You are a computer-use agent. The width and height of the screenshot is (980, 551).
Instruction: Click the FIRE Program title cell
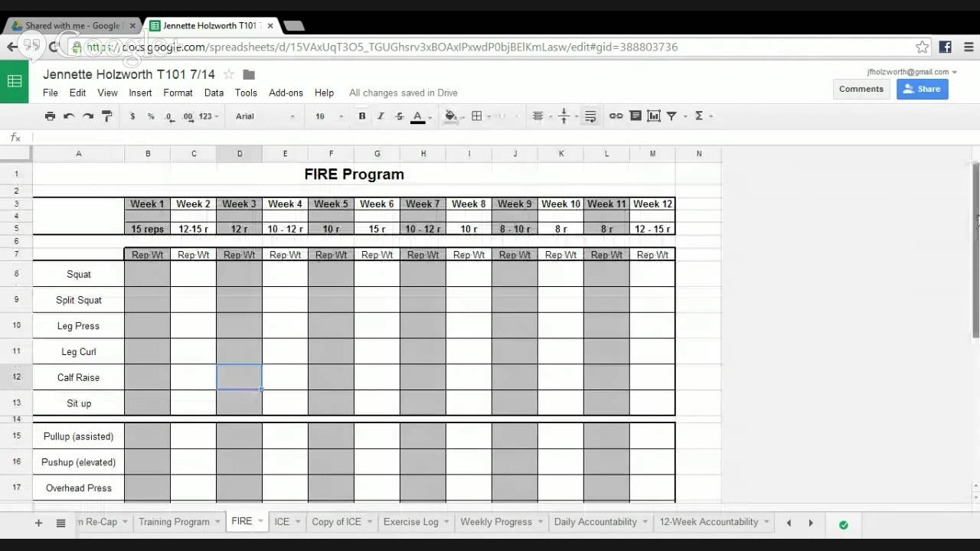(x=354, y=174)
